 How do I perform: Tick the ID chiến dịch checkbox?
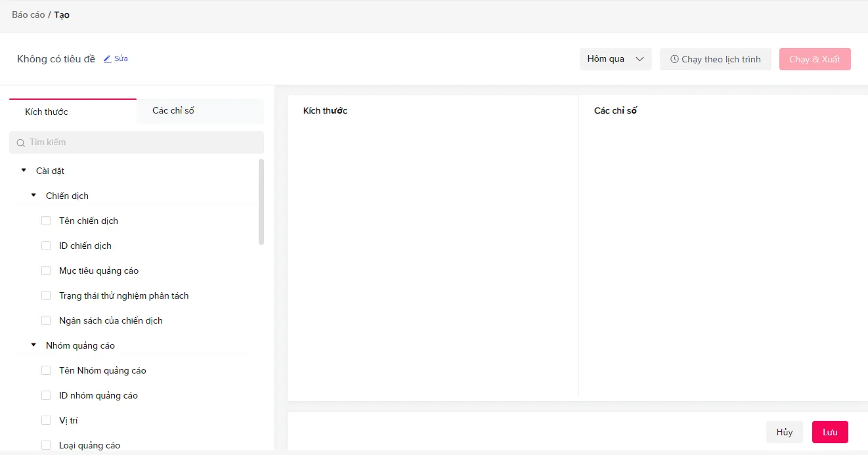coord(46,246)
